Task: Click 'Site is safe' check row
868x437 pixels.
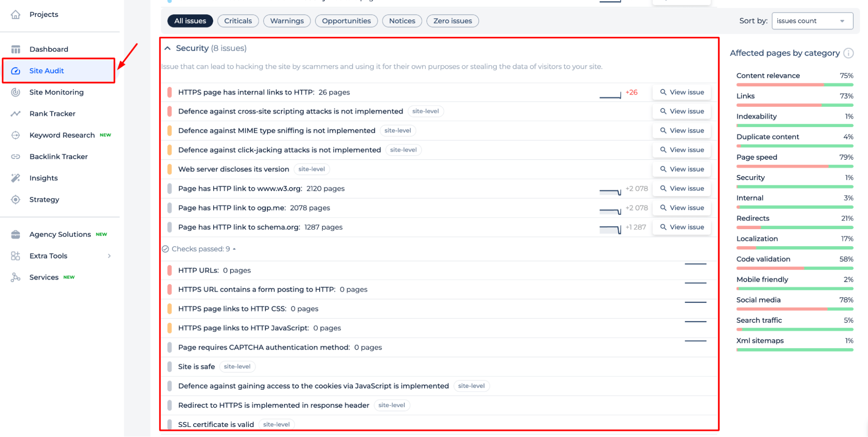Action: point(439,367)
